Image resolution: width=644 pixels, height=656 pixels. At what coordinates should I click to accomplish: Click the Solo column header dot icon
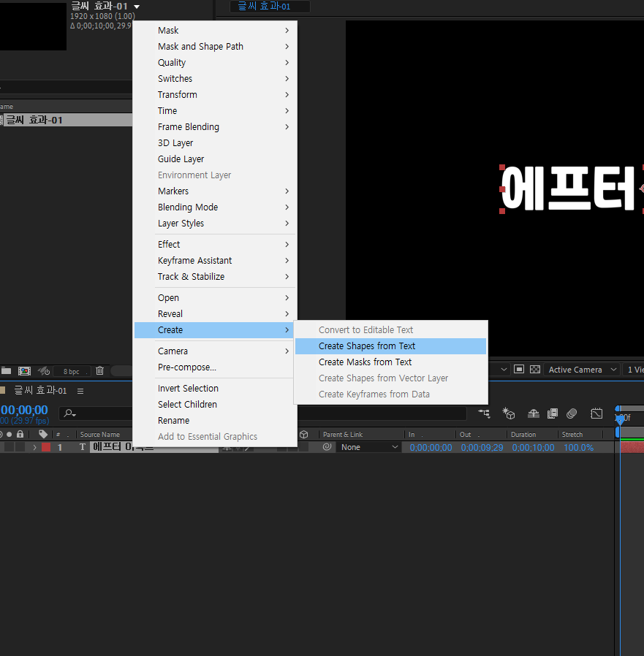pyautogui.click(x=10, y=434)
